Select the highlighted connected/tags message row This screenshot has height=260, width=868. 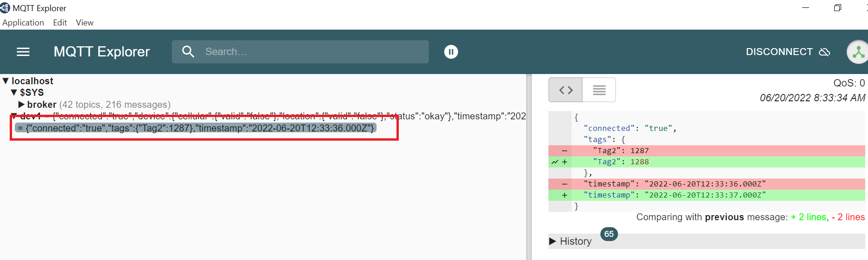[195, 128]
